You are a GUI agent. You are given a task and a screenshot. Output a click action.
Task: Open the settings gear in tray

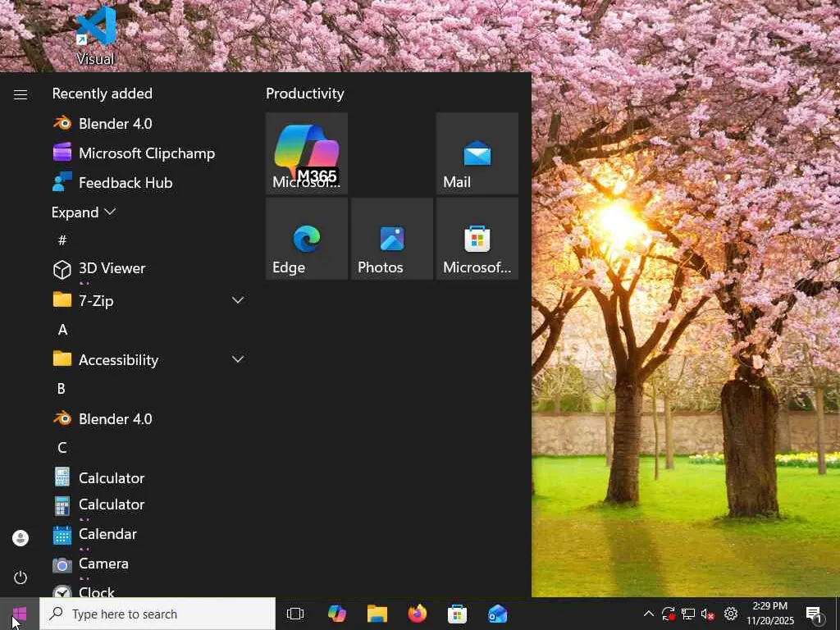click(x=730, y=614)
